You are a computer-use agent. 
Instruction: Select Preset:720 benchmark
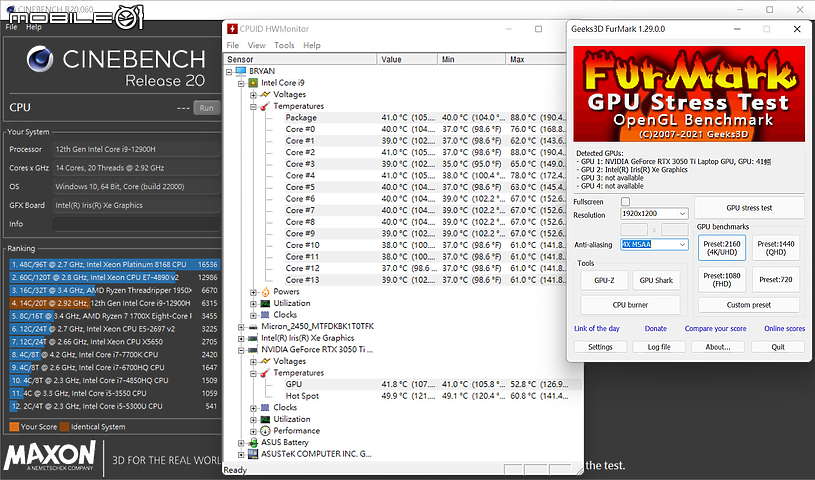(x=775, y=279)
